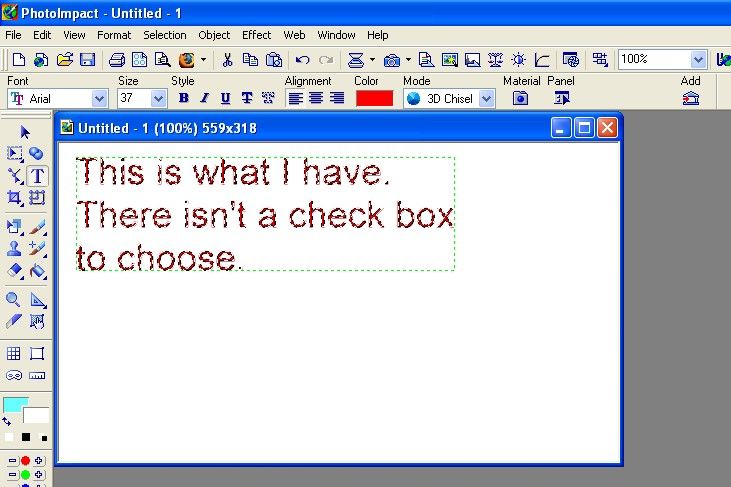
Task: Save the document with the floppy disk icon
Action: [88, 60]
